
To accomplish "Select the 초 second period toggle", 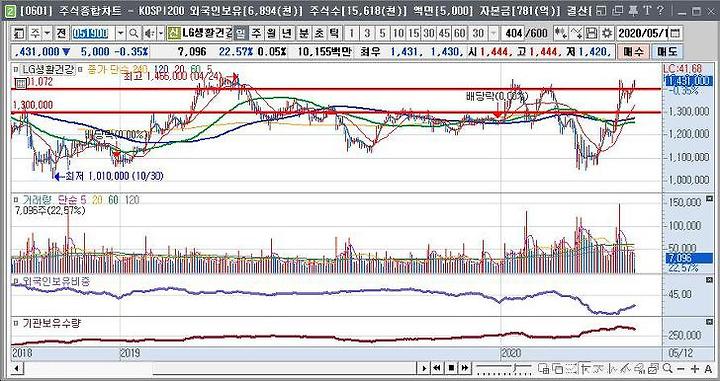I will [319, 33].
